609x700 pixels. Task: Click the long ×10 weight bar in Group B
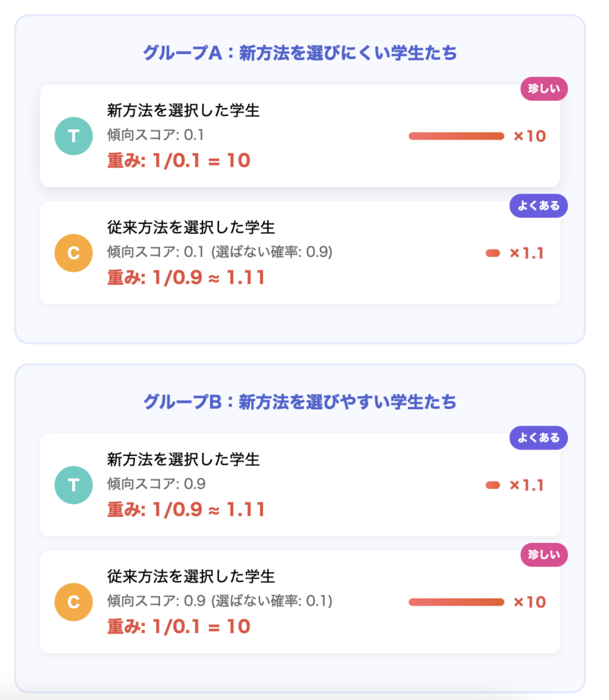[x=456, y=602]
